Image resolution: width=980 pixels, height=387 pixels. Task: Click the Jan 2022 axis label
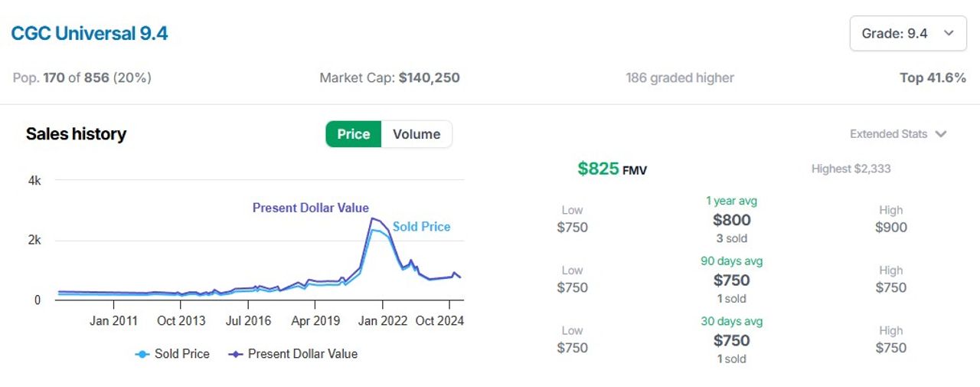coord(382,321)
